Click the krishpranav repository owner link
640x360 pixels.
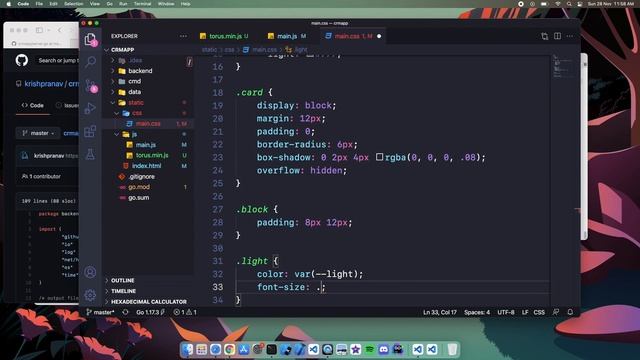click(44, 84)
